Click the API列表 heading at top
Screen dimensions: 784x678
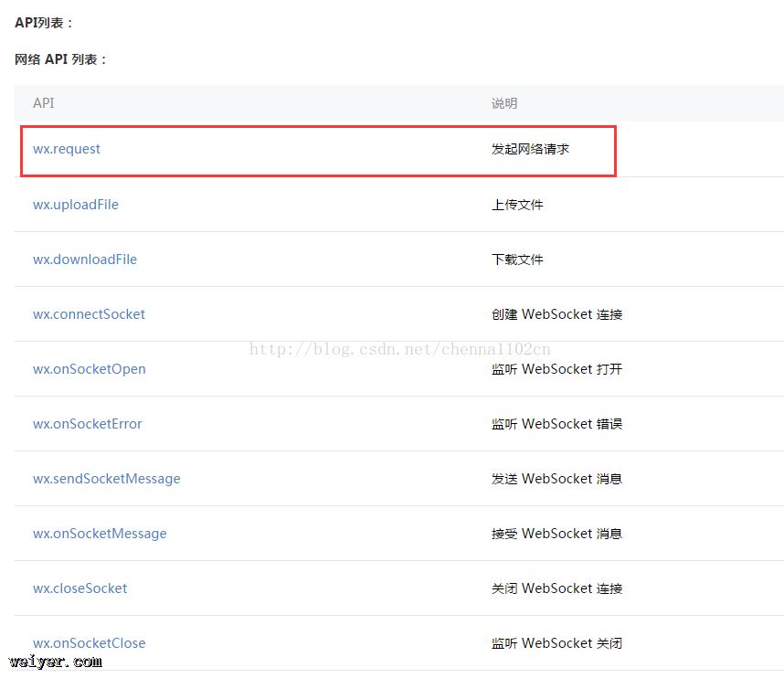44,23
